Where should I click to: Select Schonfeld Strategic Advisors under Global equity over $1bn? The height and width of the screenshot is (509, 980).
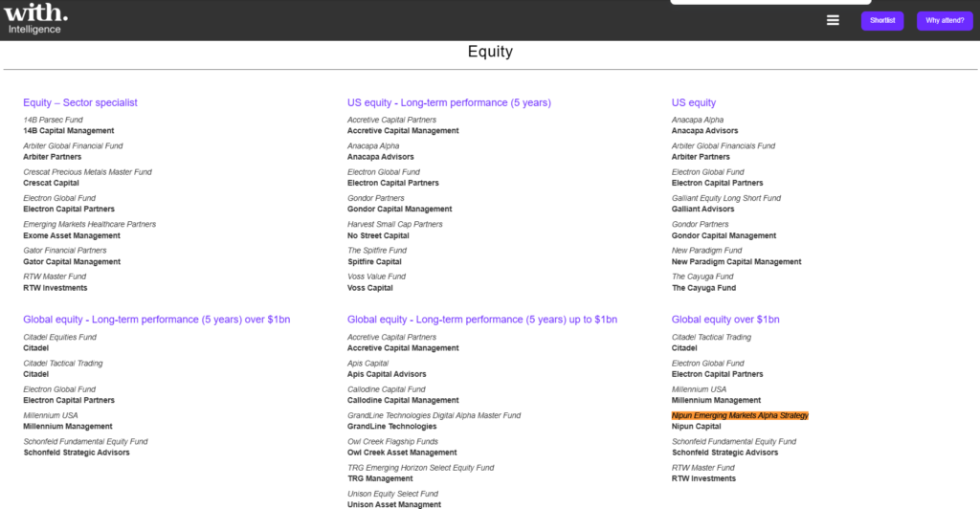tap(724, 453)
